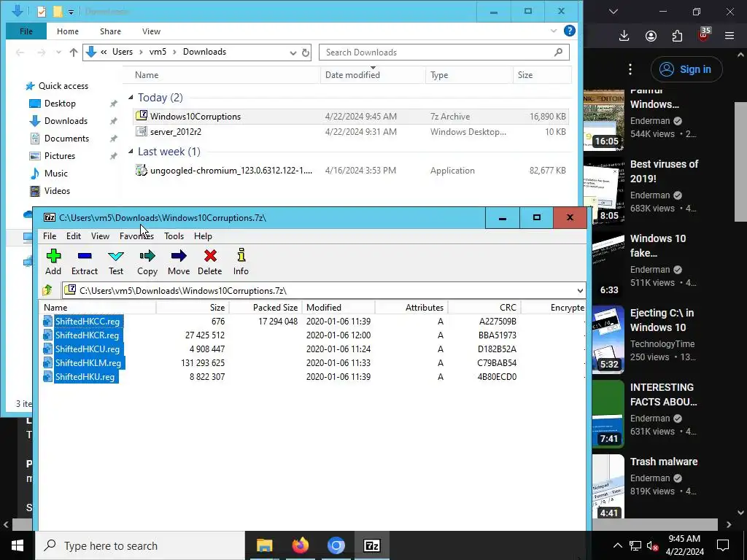Click the red Delete icon in 7-Zip
Viewport: 747px width, 560px height.
pos(210,256)
